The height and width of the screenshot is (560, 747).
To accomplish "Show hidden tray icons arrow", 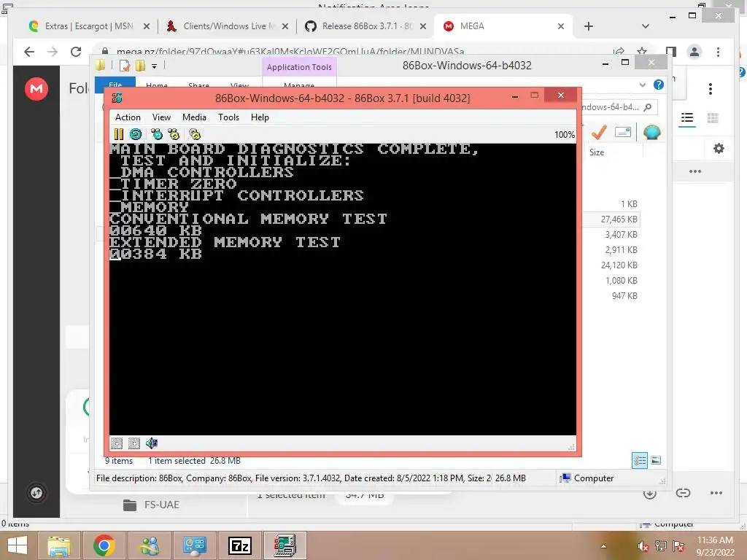I will [603, 546].
